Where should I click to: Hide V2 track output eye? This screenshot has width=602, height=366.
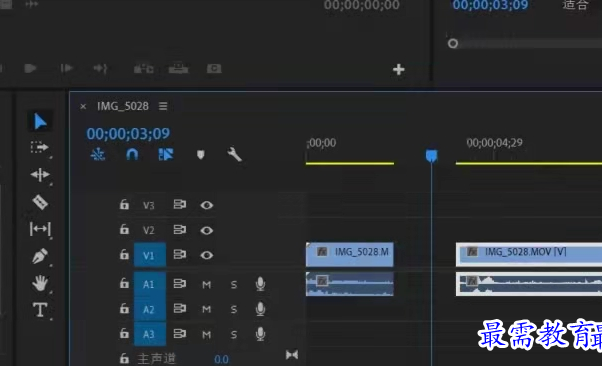[x=207, y=230]
